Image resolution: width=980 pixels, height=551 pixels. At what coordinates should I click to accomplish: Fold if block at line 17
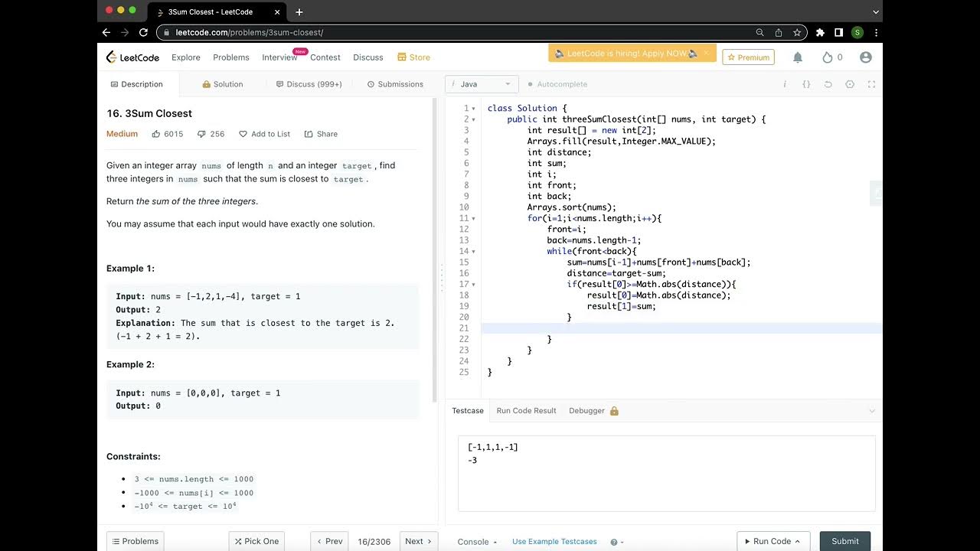tap(474, 284)
